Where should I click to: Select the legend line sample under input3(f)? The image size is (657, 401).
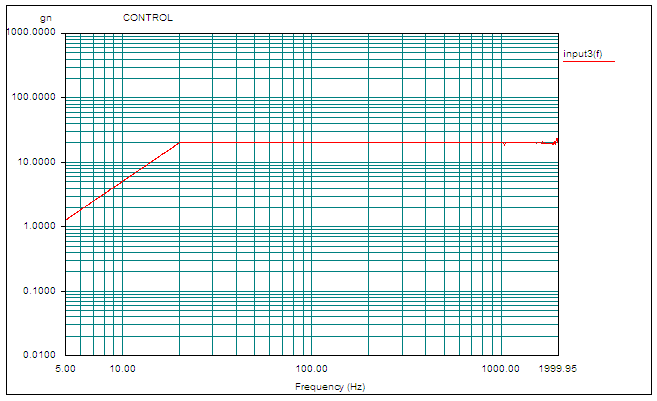581,62
